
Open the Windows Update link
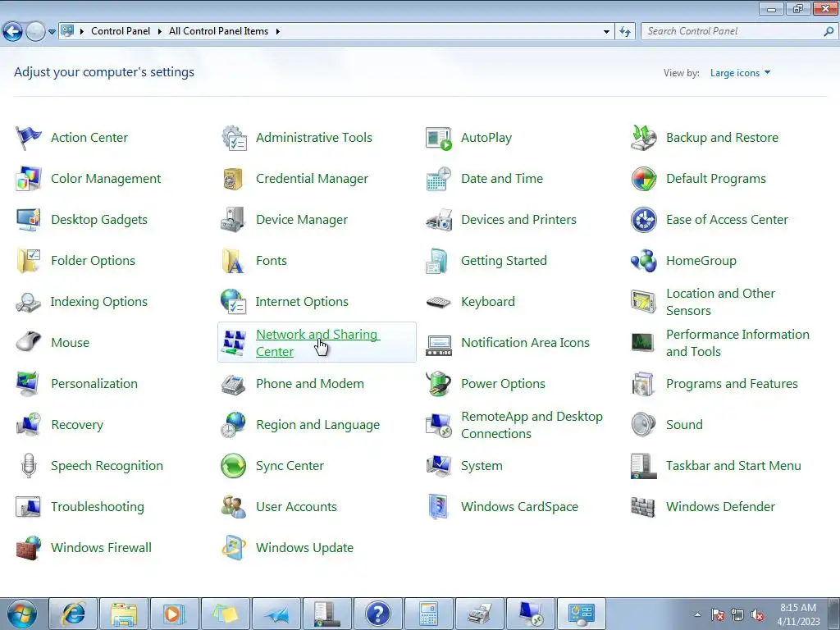pyautogui.click(x=304, y=548)
